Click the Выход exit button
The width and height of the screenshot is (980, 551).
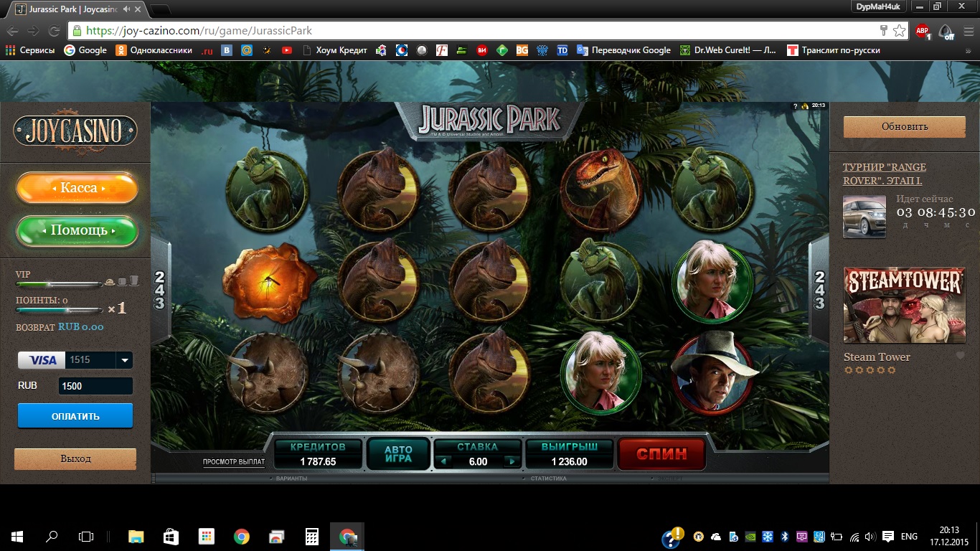(75, 458)
